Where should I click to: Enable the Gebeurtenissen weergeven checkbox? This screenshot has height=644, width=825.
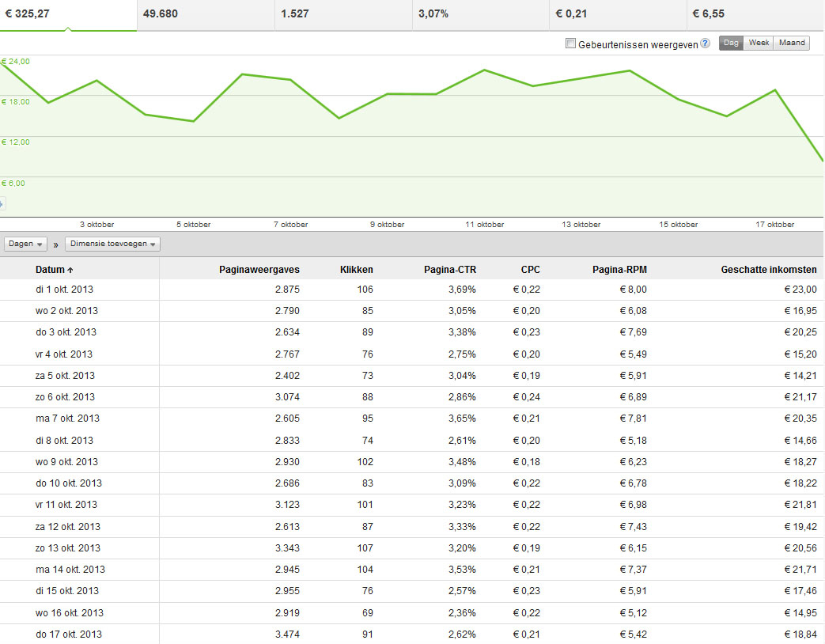570,44
